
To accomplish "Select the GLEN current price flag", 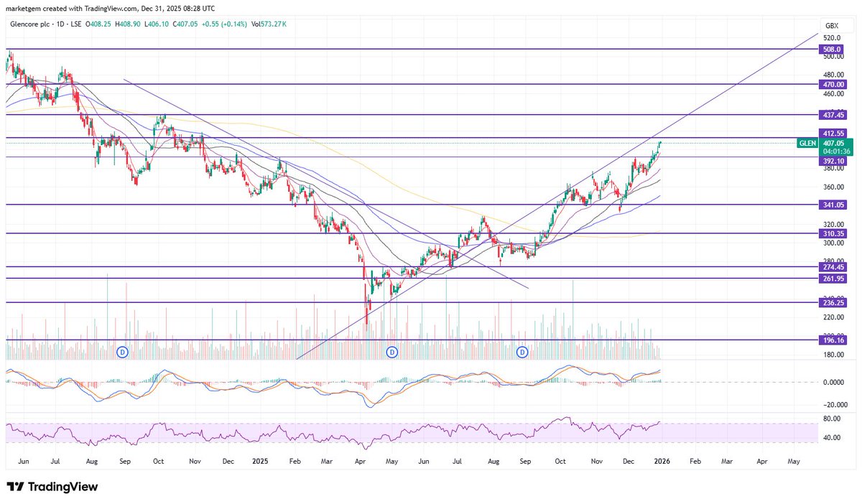I will pos(807,144).
